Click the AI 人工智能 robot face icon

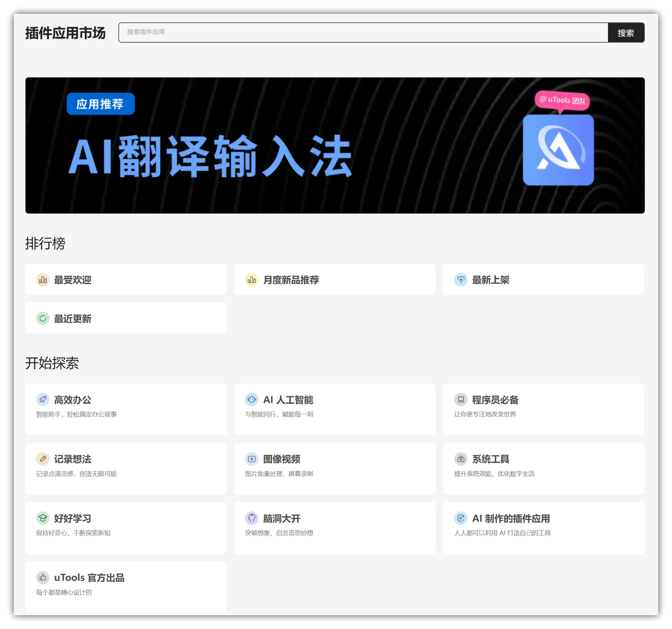pos(252,400)
